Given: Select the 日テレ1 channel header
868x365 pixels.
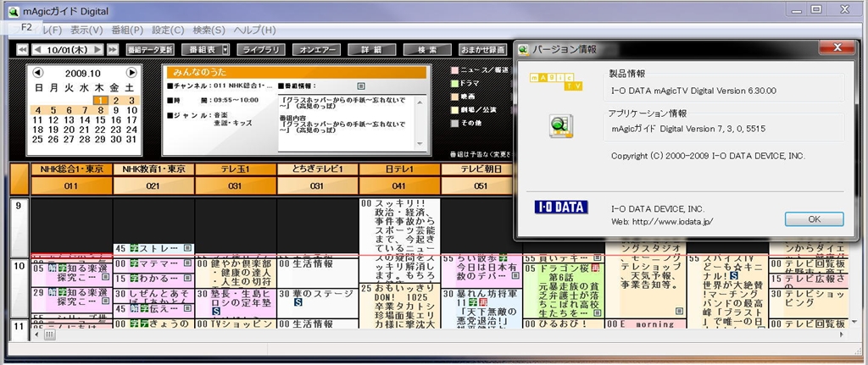Looking at the screenshot, I should click(x=399, y=169).
